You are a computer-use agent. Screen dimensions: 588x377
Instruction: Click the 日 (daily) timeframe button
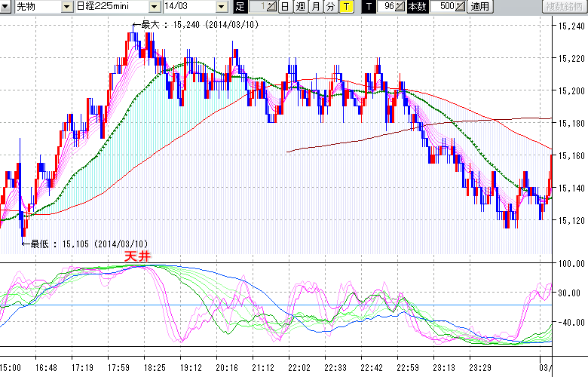[x=285, y=7]
